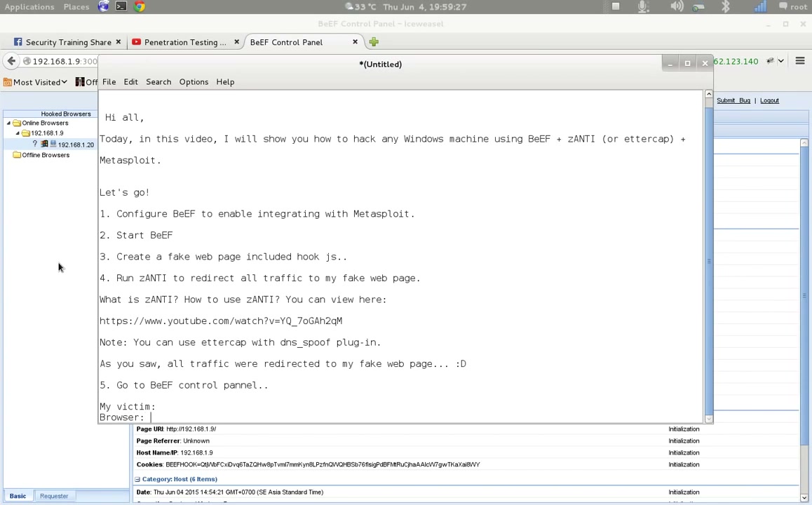The image size is (812, 505).
Task: Open the root user menu
Action: coord(793,6)
